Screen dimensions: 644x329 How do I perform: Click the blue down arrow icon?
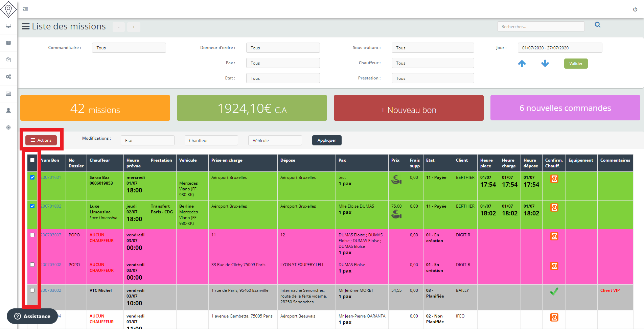[x=545, y=64]
